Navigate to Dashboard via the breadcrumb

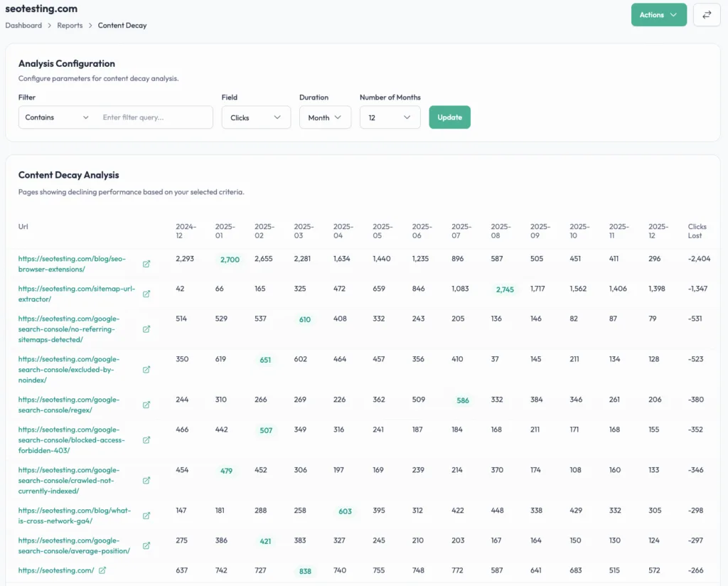[x=23, y=25]
